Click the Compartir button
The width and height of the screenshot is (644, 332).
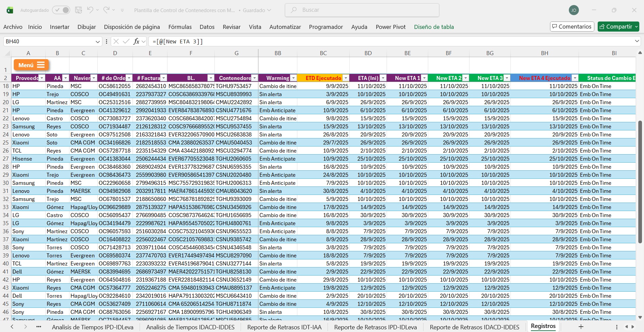(x=618, y=27)
